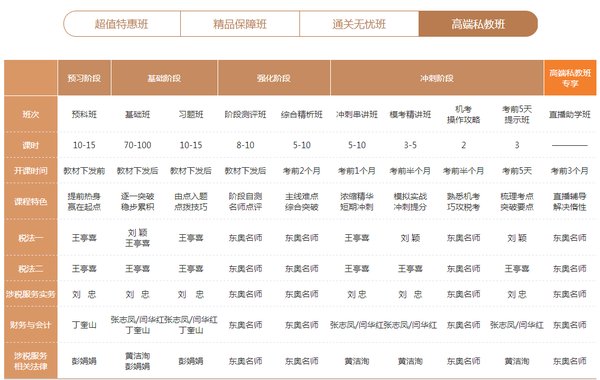
Task: Click the 直播辅导 解决惰性 feature cell
Action: pos(570,202)
